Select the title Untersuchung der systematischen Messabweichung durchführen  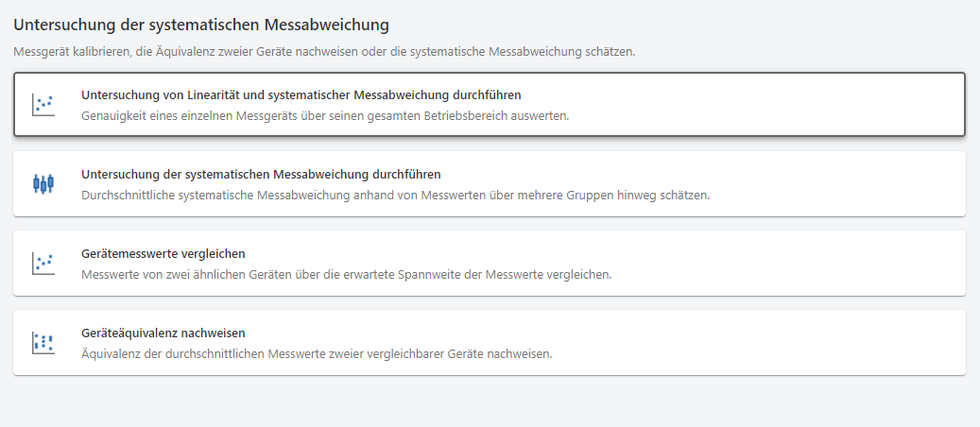[261, 175]
